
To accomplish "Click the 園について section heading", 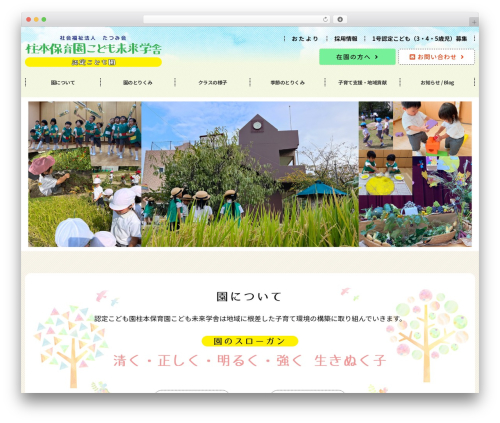I will click(x=249, y=296).
